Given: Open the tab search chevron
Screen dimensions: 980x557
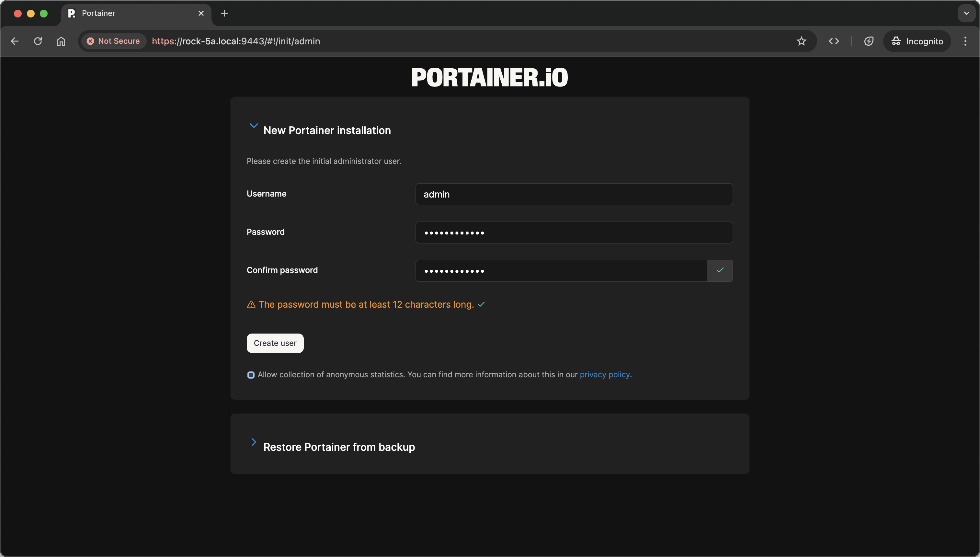Looking at the screenshot, I should point(966,13).
